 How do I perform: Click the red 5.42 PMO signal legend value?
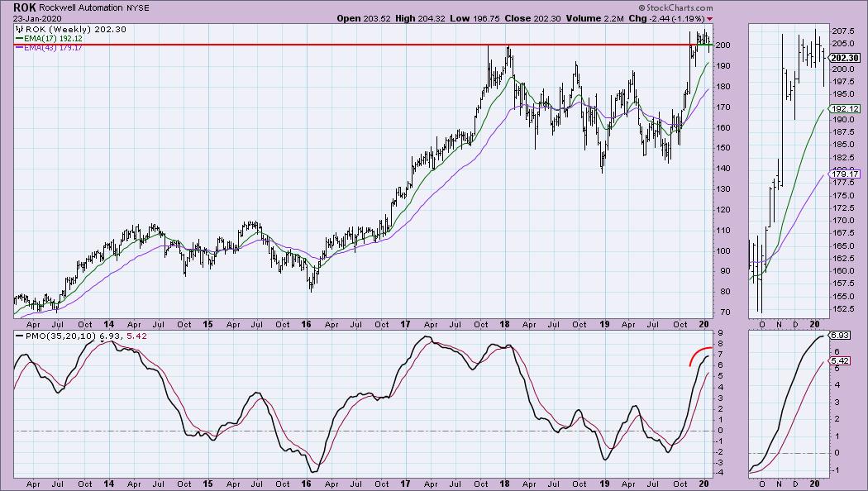click(x=136, y=336)
